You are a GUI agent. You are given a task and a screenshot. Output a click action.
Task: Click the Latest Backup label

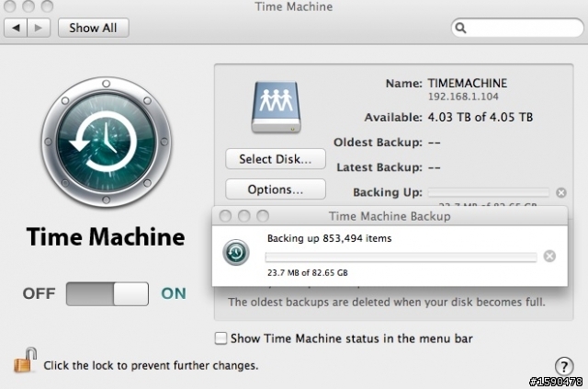point(379,167)
